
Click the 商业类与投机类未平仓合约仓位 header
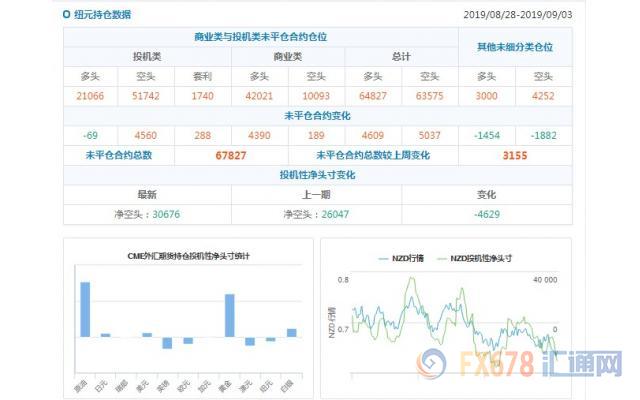[x=260, y=37]
